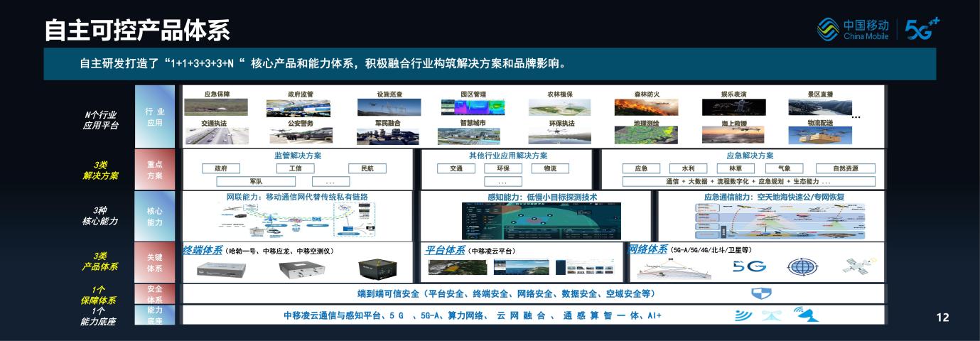980x341 pixels.
Task: Click the 终端体系 heading
Action: (203, 250)
